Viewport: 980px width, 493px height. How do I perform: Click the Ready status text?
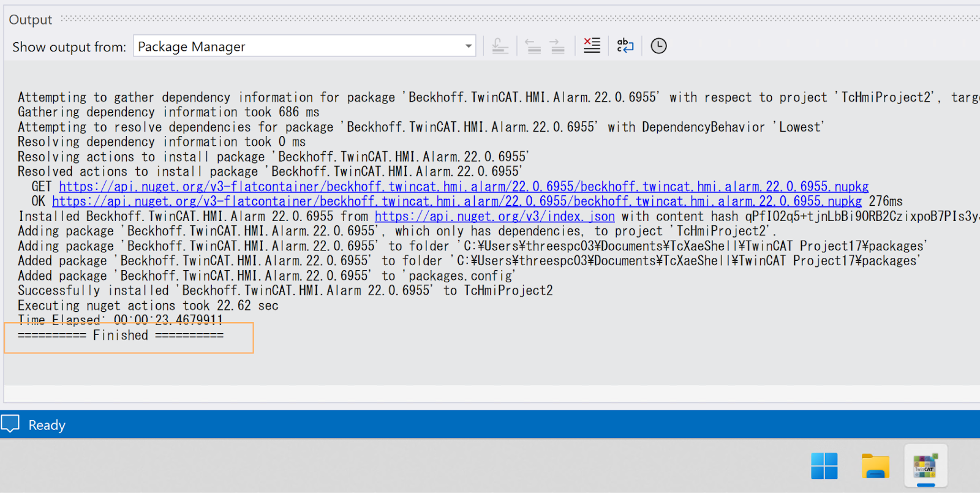tap(47, 425)
